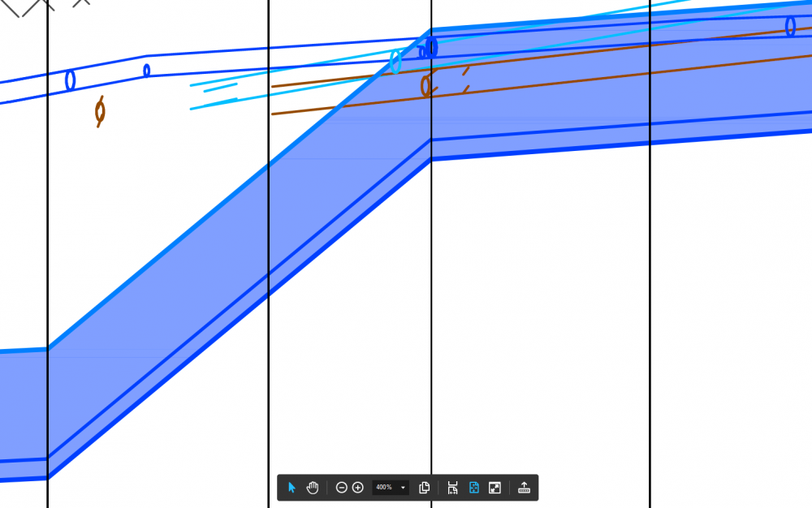Expand the 400% zoom dropdown arrow

[x=403, y=488]
